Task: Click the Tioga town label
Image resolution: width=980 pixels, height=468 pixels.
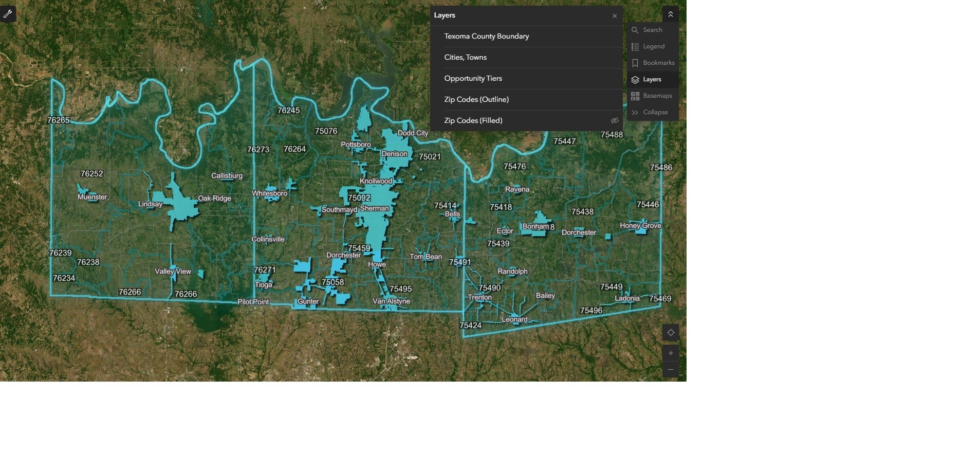Action: (x=263, y=285)
